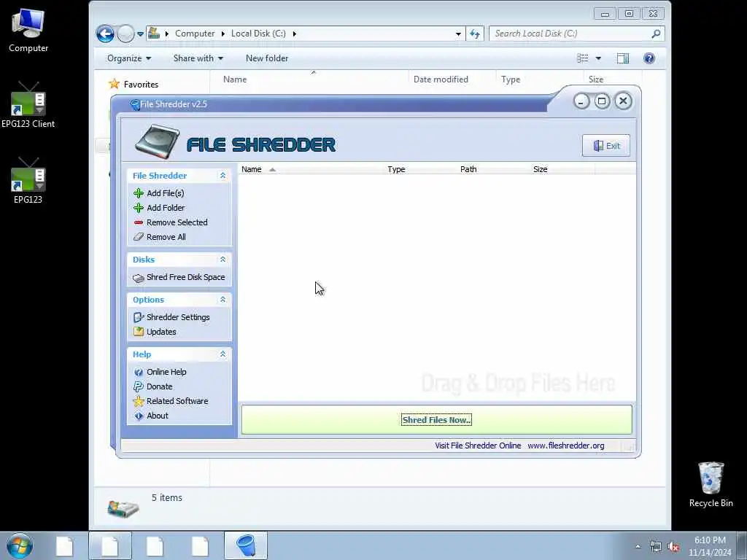This screenshot has height=560, width=747.
Task: Sort by the shredder Path column
Action: click(492, 169)
